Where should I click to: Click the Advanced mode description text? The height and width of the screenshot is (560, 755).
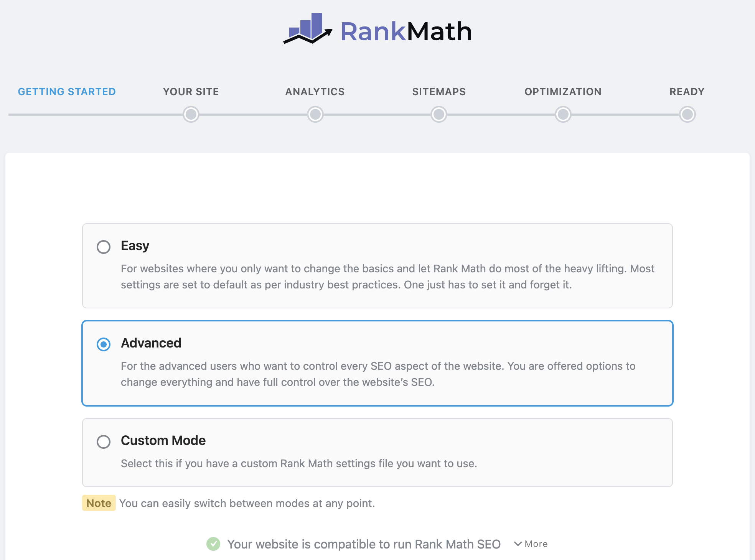click(x=378, y=374)
